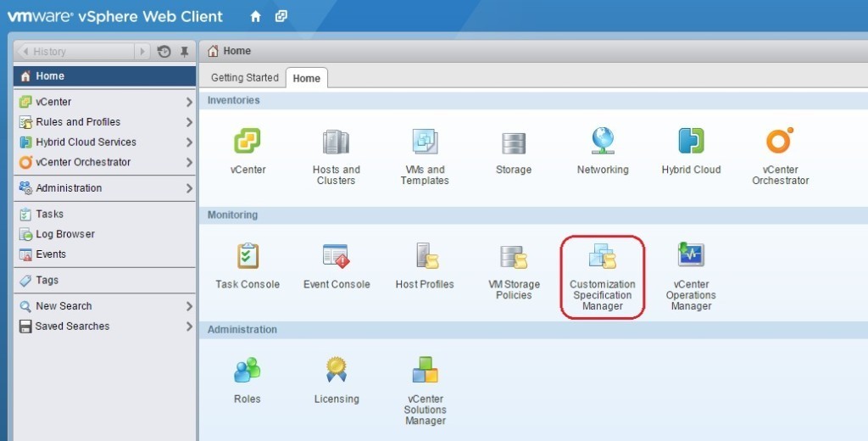The width and height of the screenshot is (868, 441).
Task: Select the Home tab
Action: click(x=306, y=78)
